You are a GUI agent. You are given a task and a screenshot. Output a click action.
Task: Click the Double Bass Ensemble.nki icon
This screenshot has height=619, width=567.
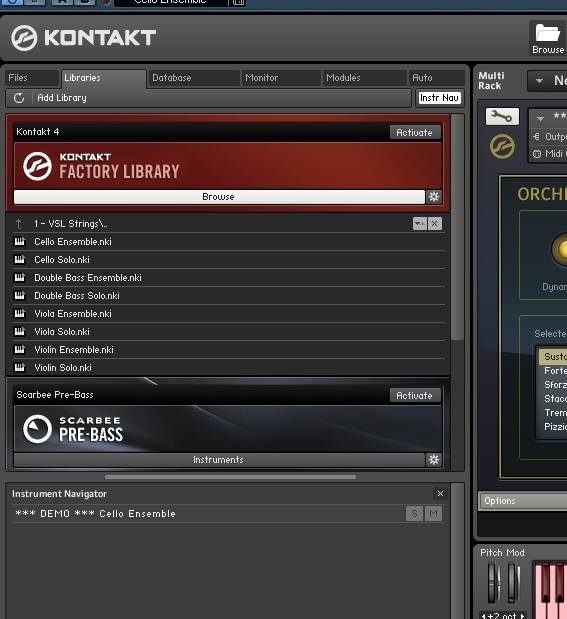click(19, 278)
